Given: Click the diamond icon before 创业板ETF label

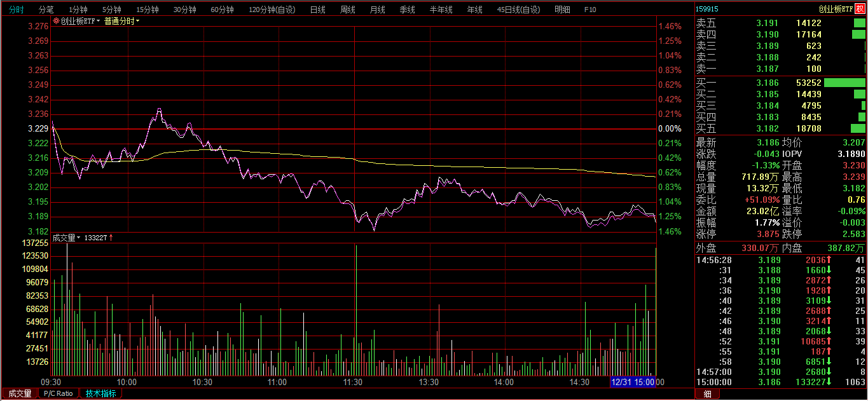Looking at the screenshot, I should [57, 21].
